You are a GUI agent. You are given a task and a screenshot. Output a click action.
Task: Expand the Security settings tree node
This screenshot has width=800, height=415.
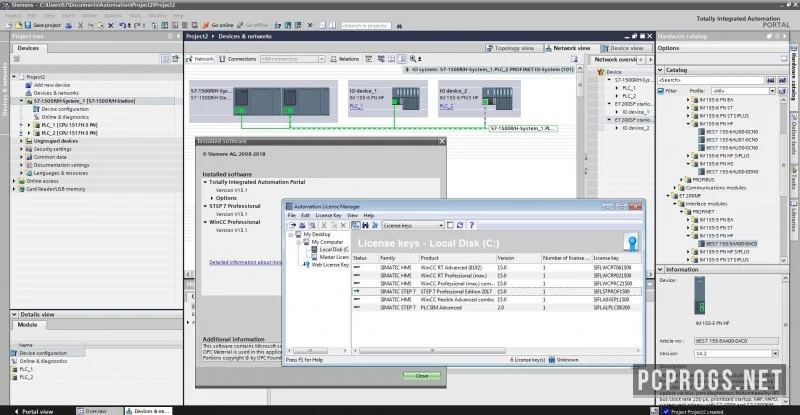21,149
